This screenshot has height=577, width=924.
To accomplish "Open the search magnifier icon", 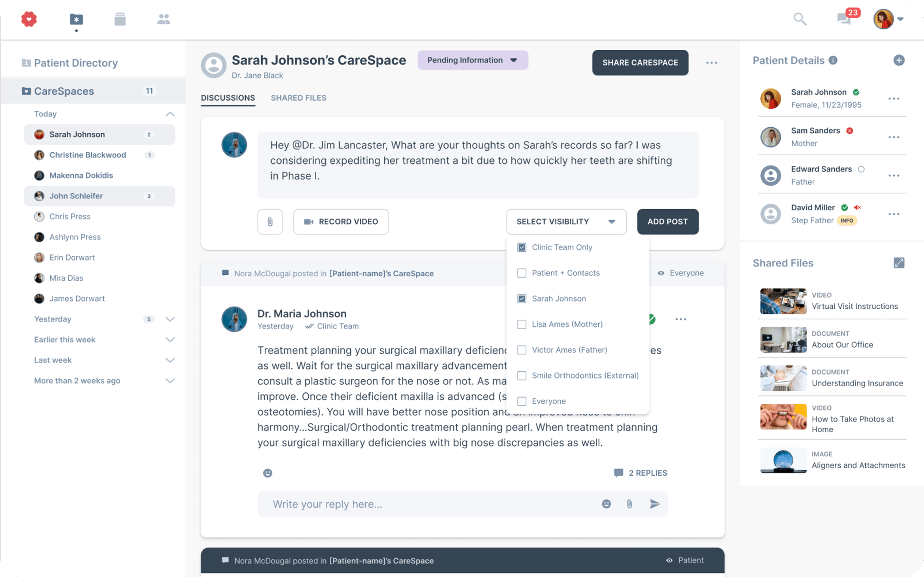I will (800, 19).
